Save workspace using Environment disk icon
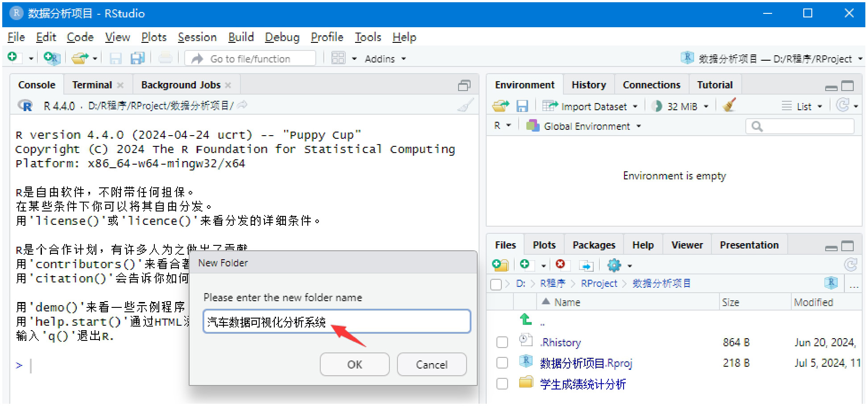Screen dimensions: 868x406 tap(522, 106)
